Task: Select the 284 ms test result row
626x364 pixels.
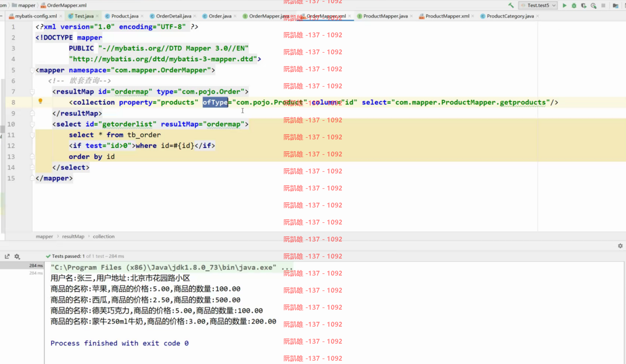Action: pyautogui.click(x=22, y=265)
